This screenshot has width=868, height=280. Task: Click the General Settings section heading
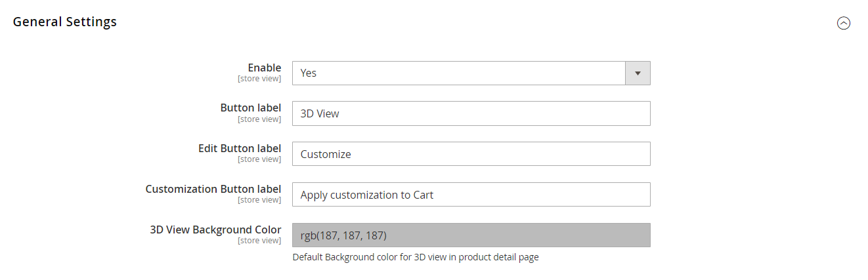pyautogui.click(x=65, y=22)
